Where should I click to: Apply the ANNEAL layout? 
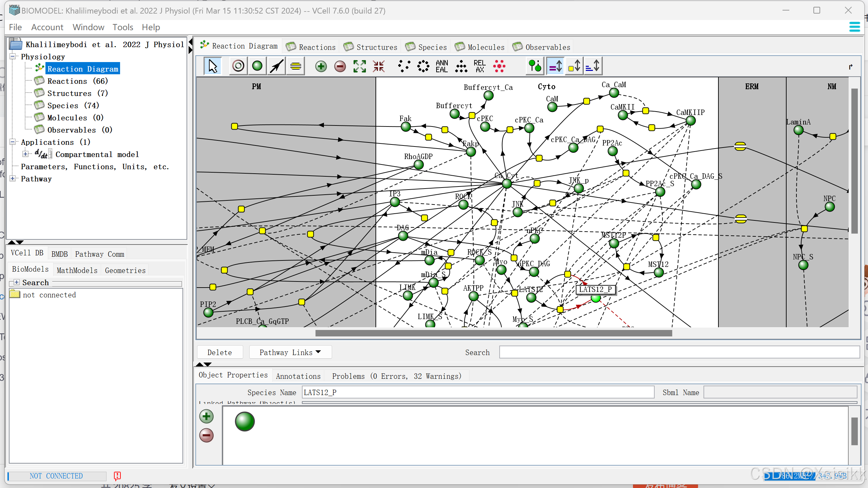point(442,66)
